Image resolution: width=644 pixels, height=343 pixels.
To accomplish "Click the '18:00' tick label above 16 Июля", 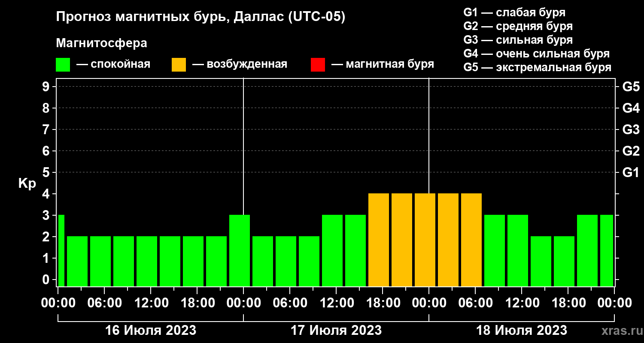I will click(x=197, y=303).
